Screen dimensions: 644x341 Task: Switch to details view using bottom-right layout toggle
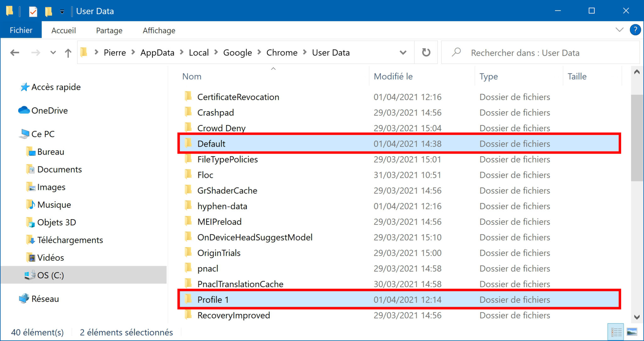[x=615, y=331]
